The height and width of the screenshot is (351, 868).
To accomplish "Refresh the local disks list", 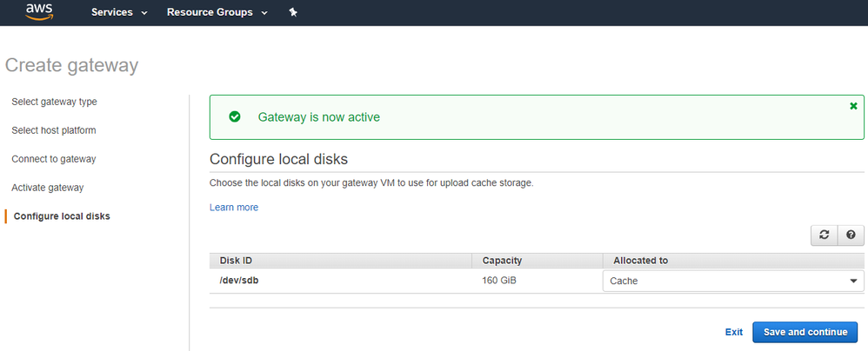I will [825, 235].
